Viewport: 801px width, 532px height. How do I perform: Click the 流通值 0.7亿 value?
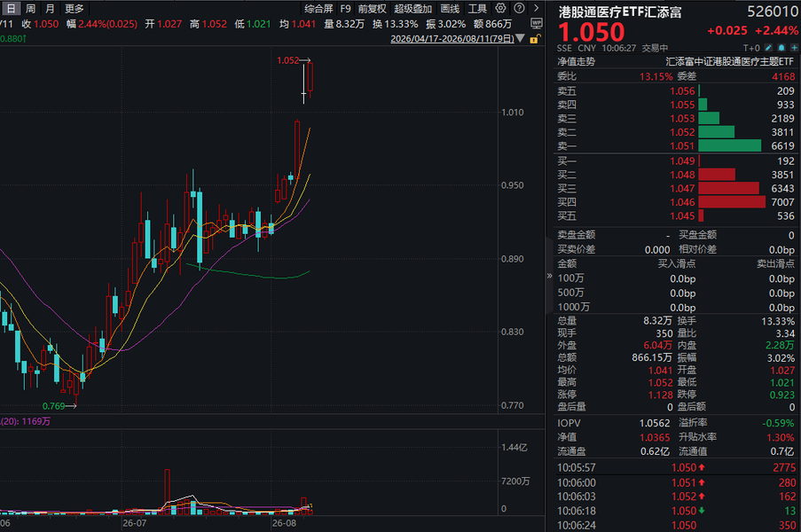[x=782, y=452]
